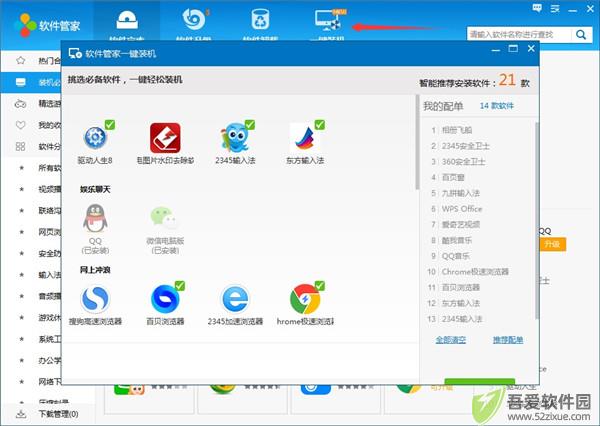The height and width of the screenshot is (426, 600).
Task: Click the 2345输入法 blue octopus icon
Action: (235, 138)
